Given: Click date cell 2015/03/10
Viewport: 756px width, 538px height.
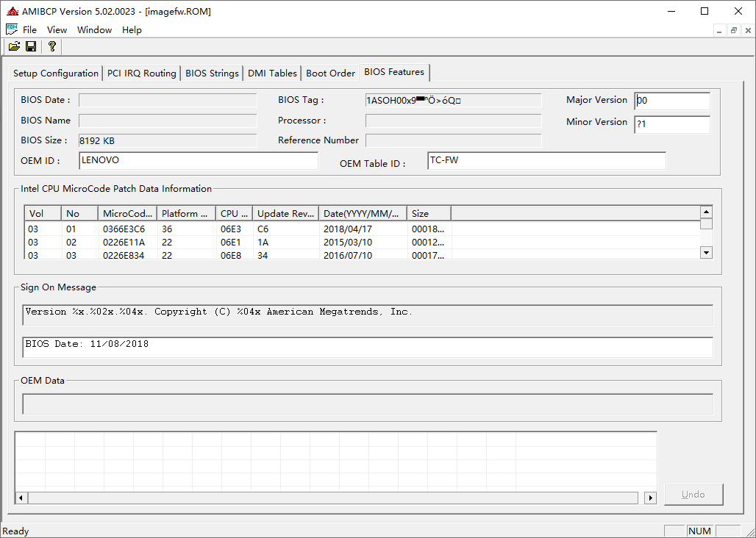Looking at the screenshot, I should click(348, 243).
